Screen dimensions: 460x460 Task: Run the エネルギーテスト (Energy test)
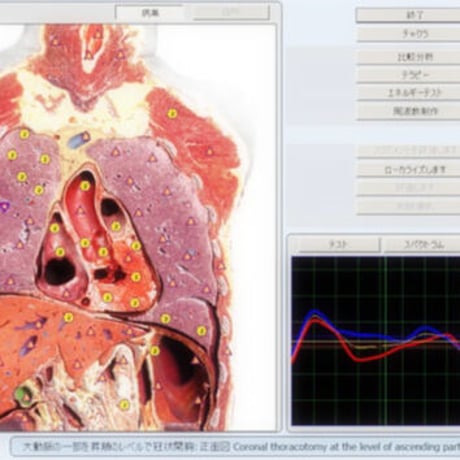pyautogui.click(x=408, y=93)
